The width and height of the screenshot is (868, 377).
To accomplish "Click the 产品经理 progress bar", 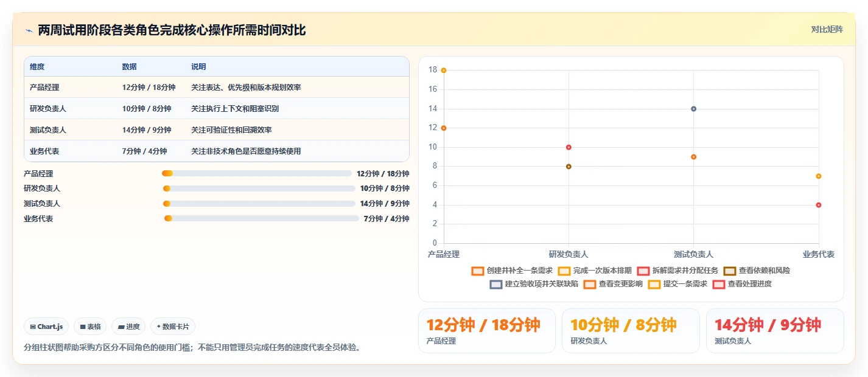I will click(257, 173).
